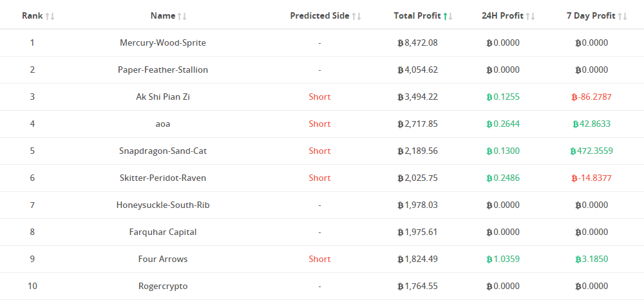Click Short label in Four Arrows row
The height and width of the screenshot is (300, 644).
319,259
